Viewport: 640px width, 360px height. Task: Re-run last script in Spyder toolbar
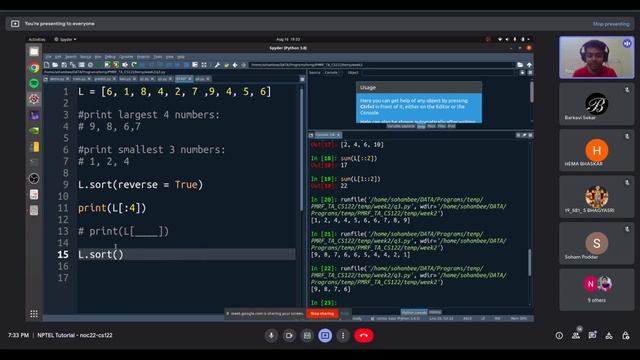(134, 65)
